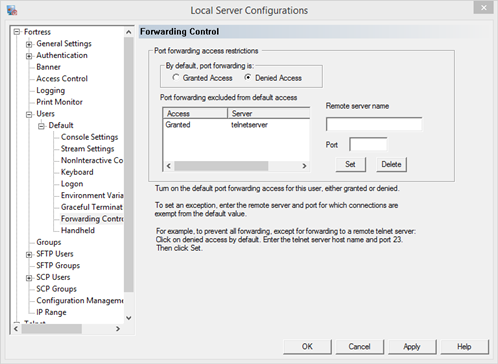The image size is (498, 364).
Task: Click tree panel scroll-up arrow
Action: pyautogui.click(x=129, y=32)
